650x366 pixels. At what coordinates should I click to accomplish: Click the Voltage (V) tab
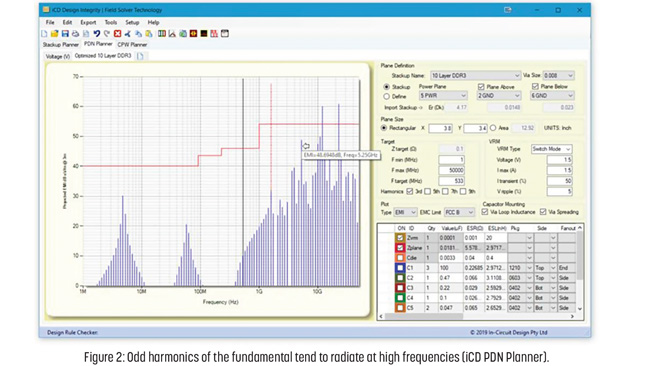point(58,56)
